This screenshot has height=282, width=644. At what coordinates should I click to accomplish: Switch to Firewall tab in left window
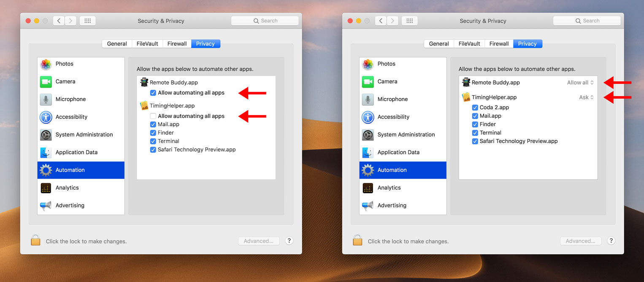click(177, 44)
